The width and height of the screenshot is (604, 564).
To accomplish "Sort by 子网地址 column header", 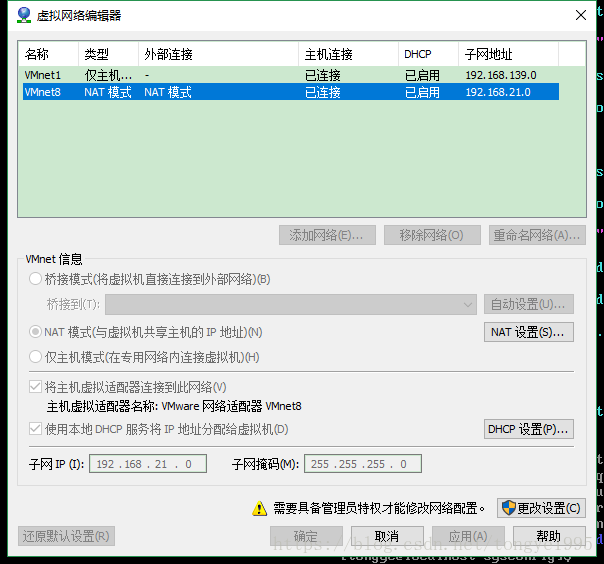I will point(508,54).
